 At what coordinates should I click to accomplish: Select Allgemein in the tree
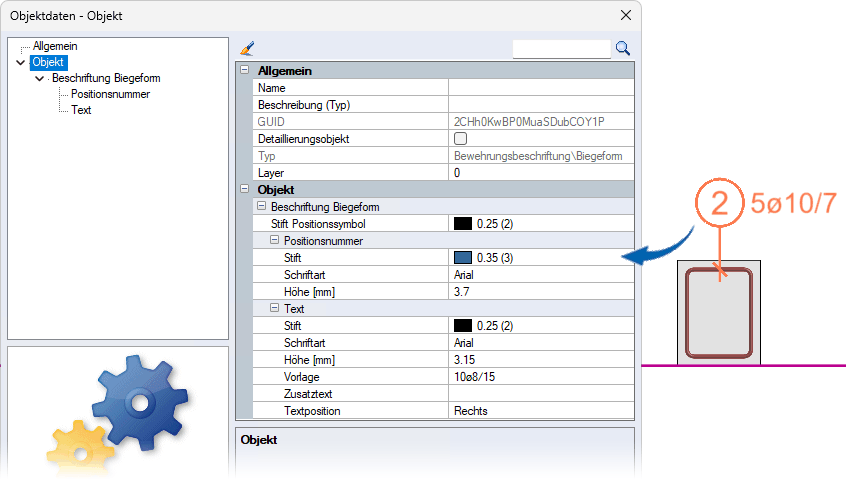pyautogui.click(x=55, y=46)
